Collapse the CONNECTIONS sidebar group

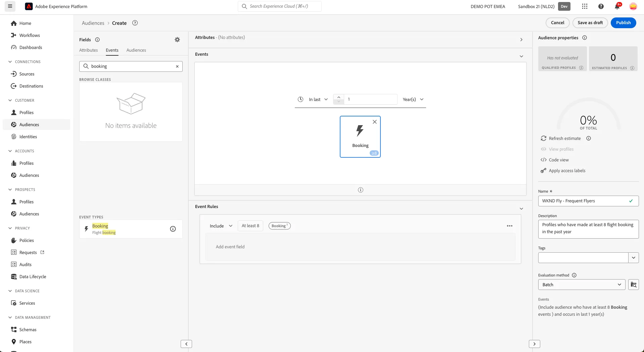point(10,62)
